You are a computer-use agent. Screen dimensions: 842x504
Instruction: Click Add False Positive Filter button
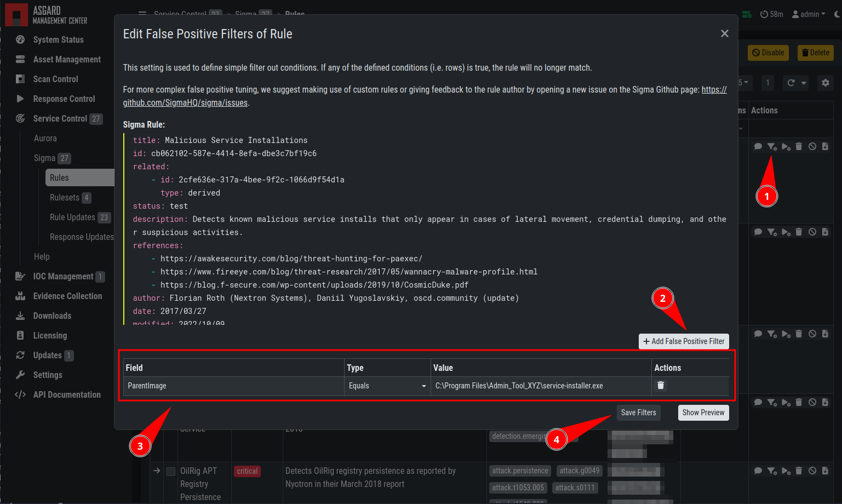coord(684,341)
